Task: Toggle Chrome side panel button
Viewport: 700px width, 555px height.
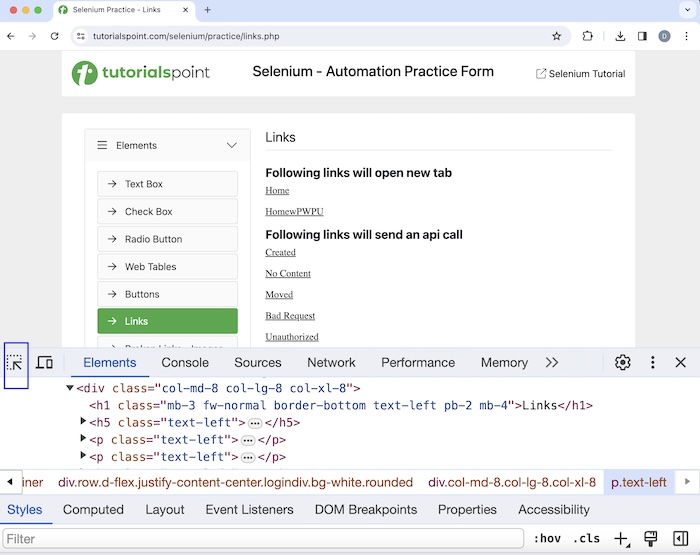Action: tap(642, 36)
